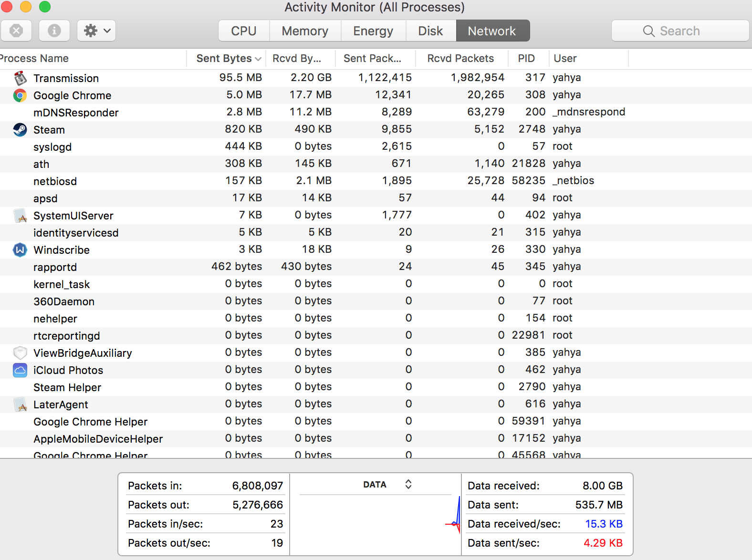Select the apsd process row
Image resolution: width=752 pixels, height=560 pixels.
tap(376, 198)
